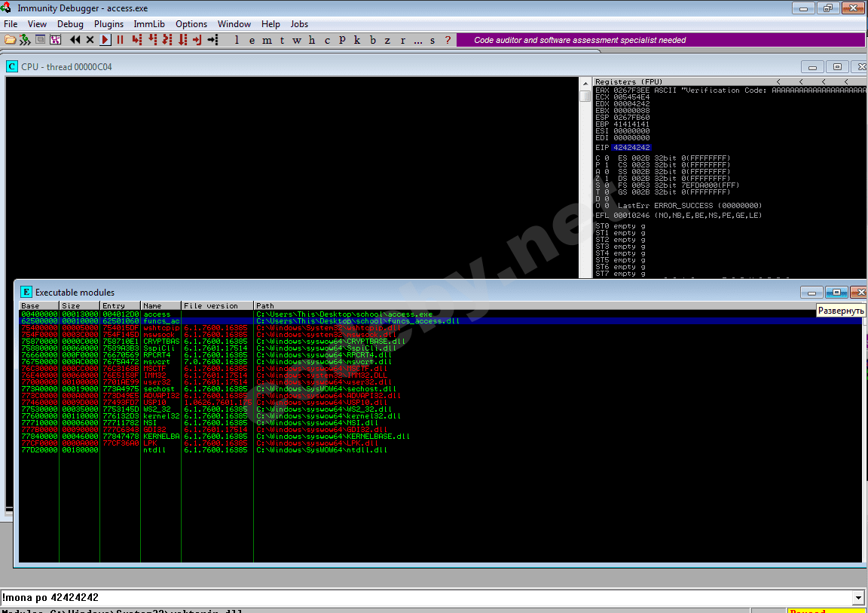The image size is (868, 613).
Task: Click the EIP value 42424242
Action: [x=631, y=147]
